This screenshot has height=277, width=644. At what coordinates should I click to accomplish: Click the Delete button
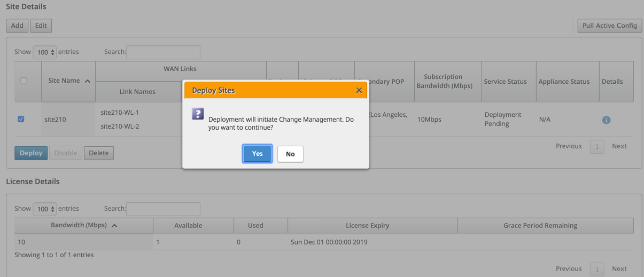pos(99,153)
